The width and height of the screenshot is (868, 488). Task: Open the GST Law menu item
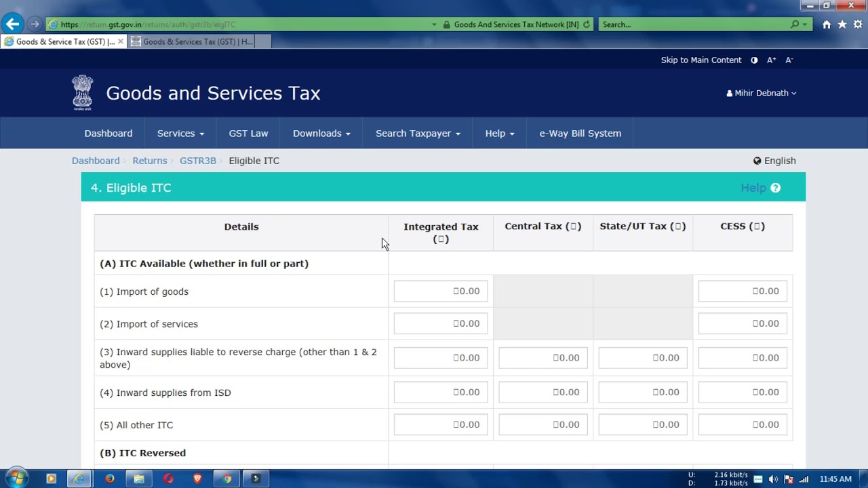pyautogui.click(x=248, y=134)
